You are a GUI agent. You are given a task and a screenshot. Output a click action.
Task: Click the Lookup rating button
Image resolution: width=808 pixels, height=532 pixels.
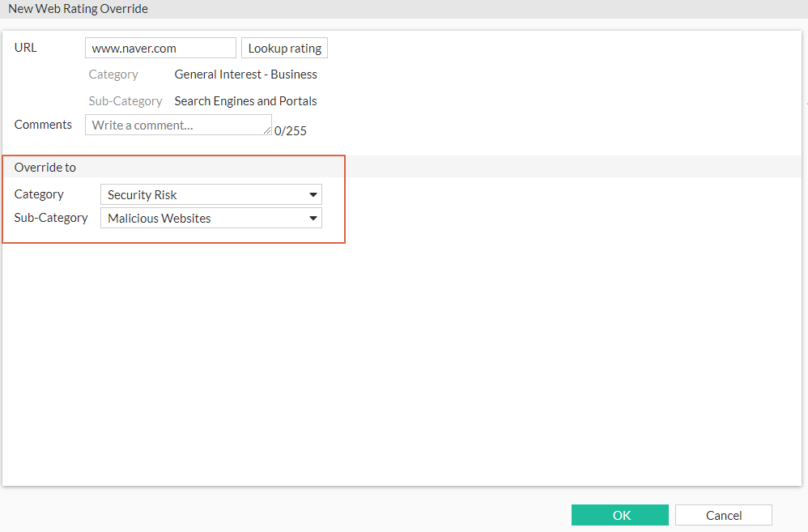(284, 47)
